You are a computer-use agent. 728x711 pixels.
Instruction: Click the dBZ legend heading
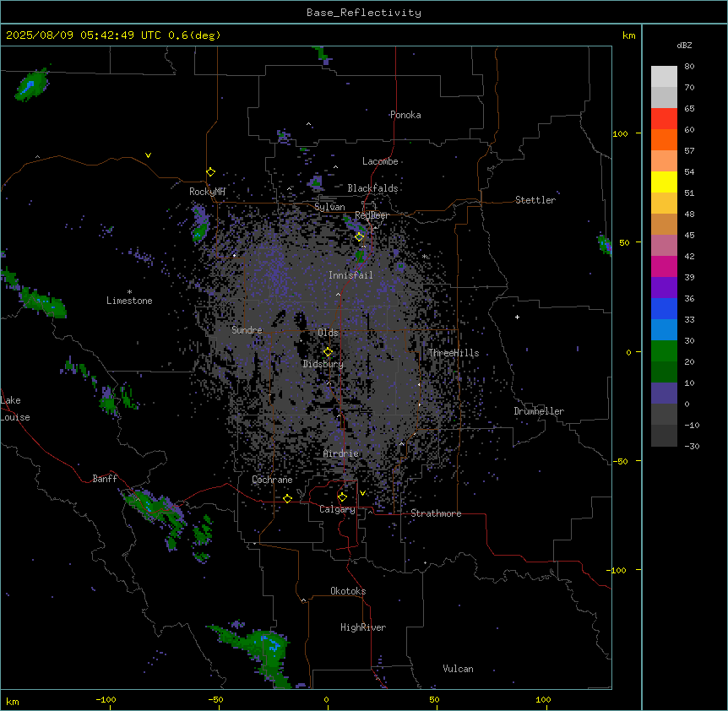pos(684,46)
